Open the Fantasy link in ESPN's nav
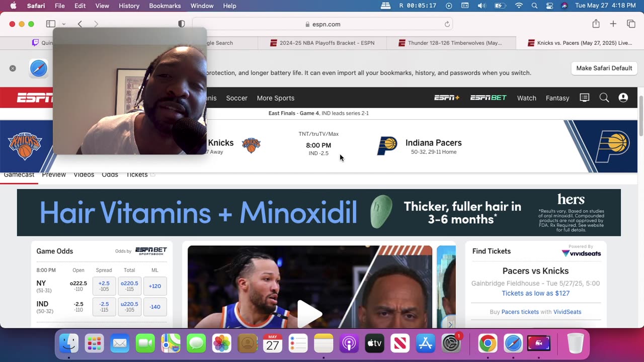Viewport: 644px width, 362px height. click(557, 98)
